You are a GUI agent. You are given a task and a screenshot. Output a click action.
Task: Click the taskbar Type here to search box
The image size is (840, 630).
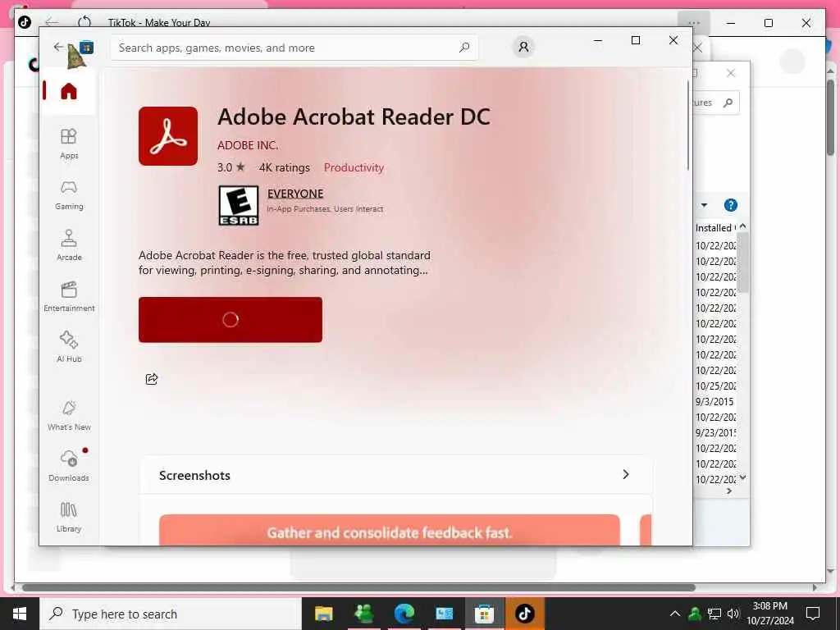point(171,614)
